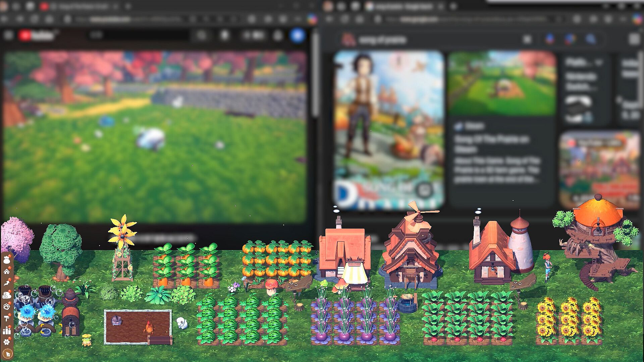Select the paint roller decorate icon

coord(7,318)
